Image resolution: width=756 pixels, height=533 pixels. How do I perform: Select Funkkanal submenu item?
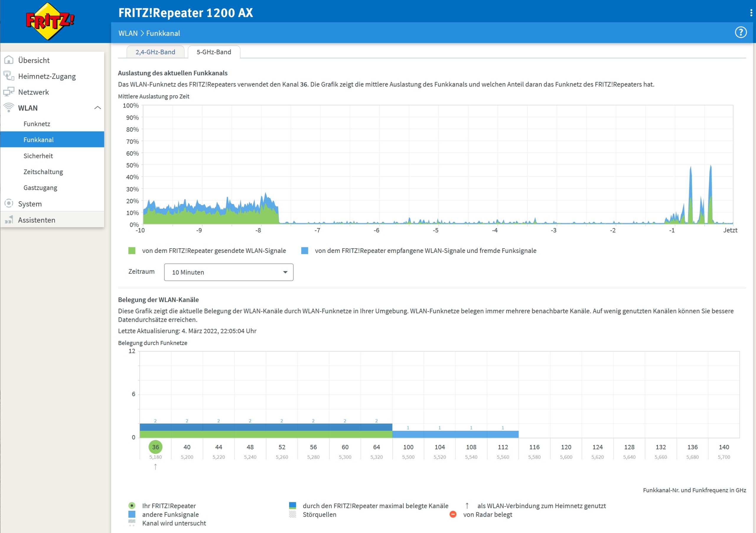click(x=52, y=140)
